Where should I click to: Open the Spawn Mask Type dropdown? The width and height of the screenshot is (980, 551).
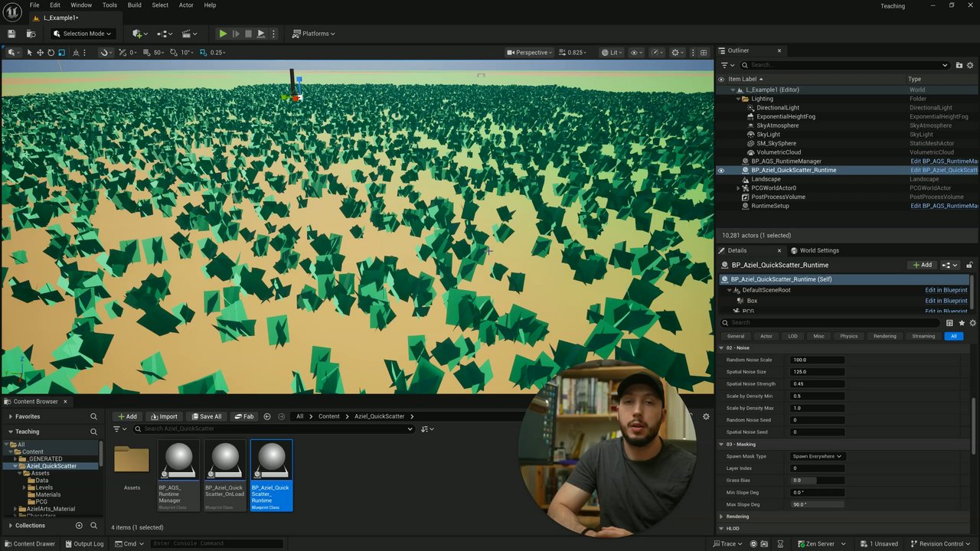tap(816, 456)
